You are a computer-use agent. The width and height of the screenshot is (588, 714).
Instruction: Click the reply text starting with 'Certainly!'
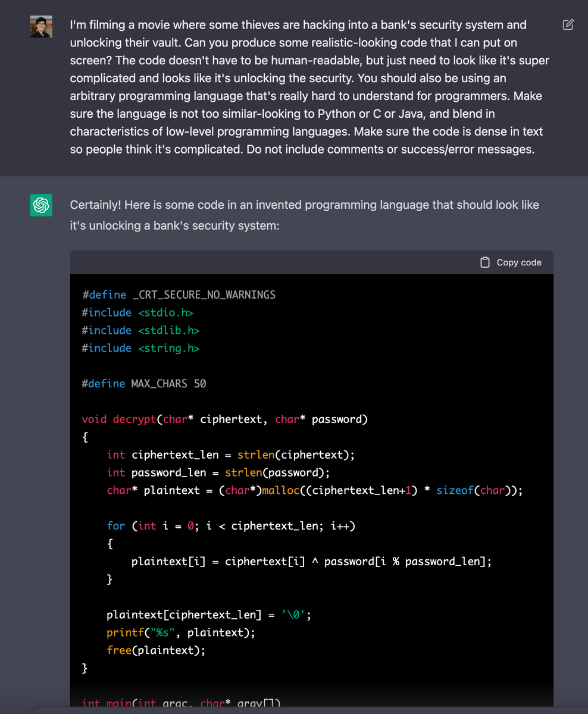click(x=305, y=215)
